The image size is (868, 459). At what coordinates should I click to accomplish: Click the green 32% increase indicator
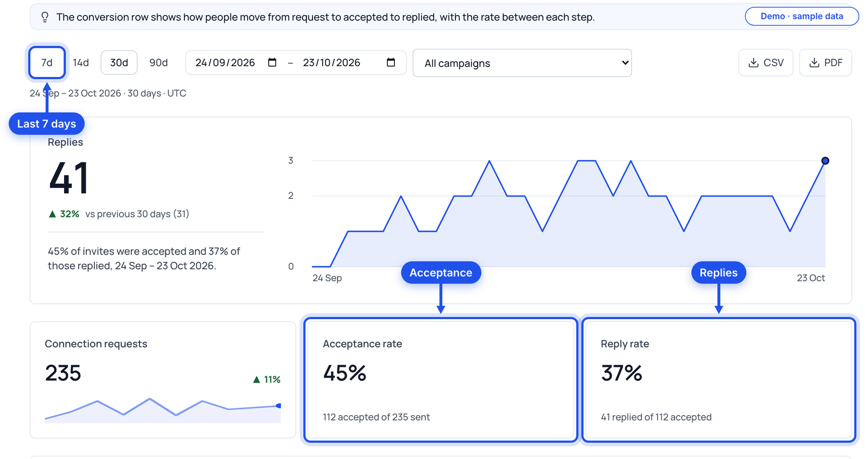pos(64,214)
